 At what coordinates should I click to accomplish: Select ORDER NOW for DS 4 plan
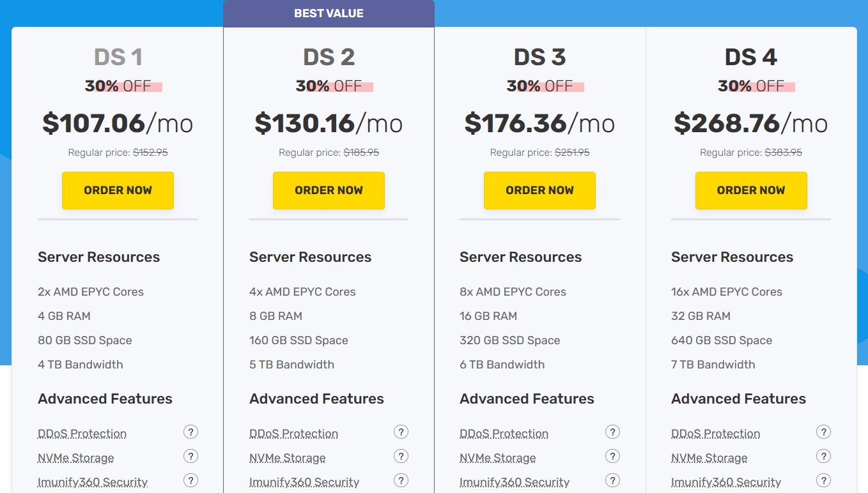[751, 190]
